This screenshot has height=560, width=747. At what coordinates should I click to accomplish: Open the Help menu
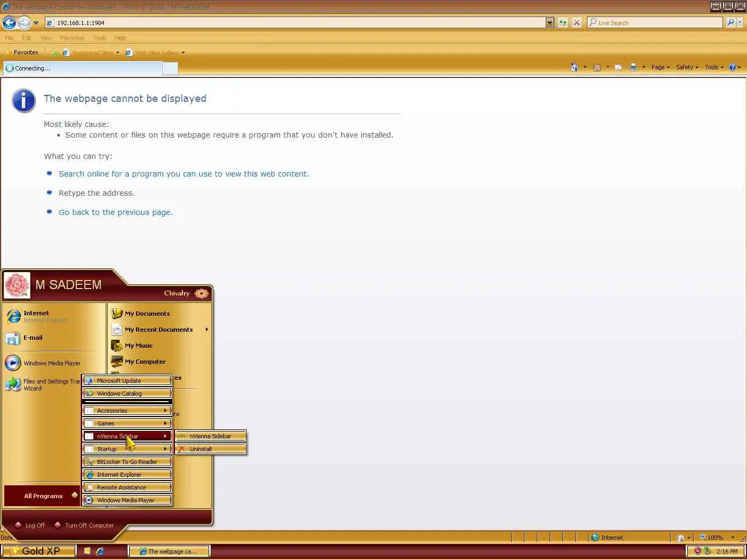click(121, 38)
